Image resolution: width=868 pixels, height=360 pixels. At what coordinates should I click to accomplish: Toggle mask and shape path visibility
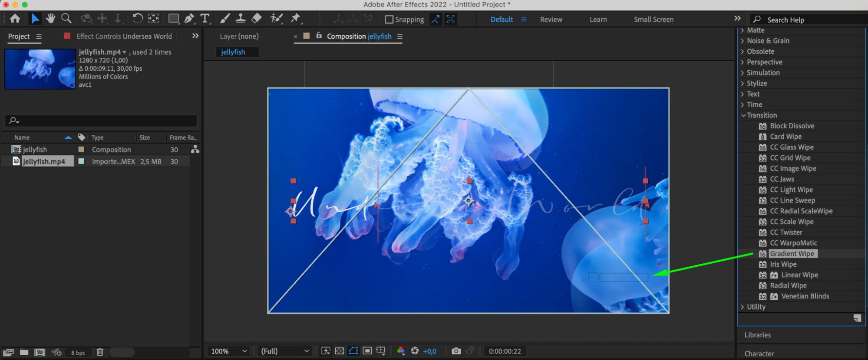tap(353, 351)
